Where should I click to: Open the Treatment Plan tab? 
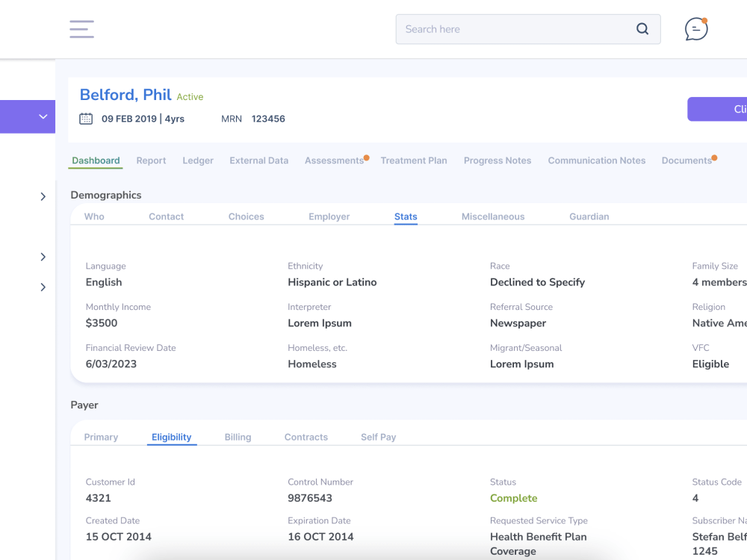click(x=414, y=161)
